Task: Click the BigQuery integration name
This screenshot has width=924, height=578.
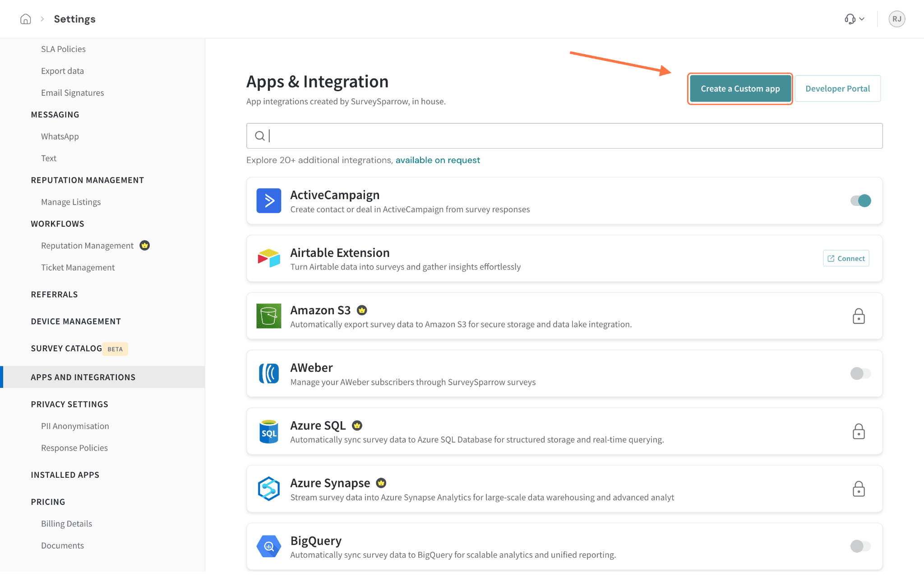Action: coord(316,541)
